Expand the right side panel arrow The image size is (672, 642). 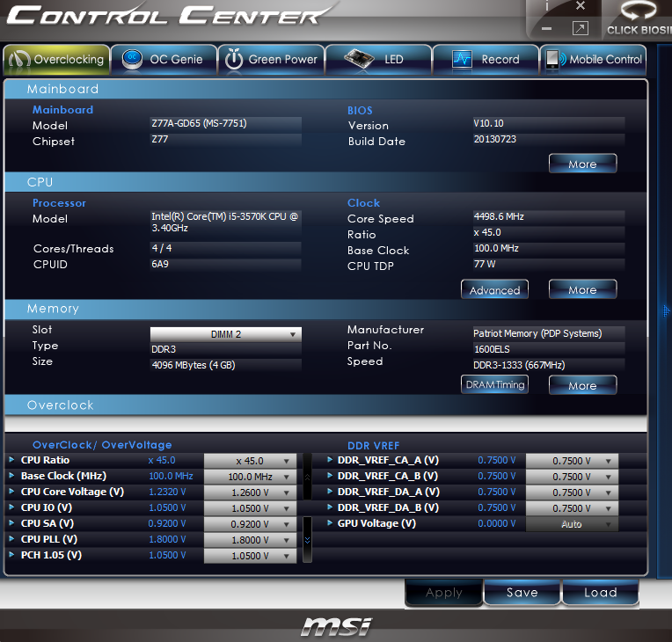[666, 310]
